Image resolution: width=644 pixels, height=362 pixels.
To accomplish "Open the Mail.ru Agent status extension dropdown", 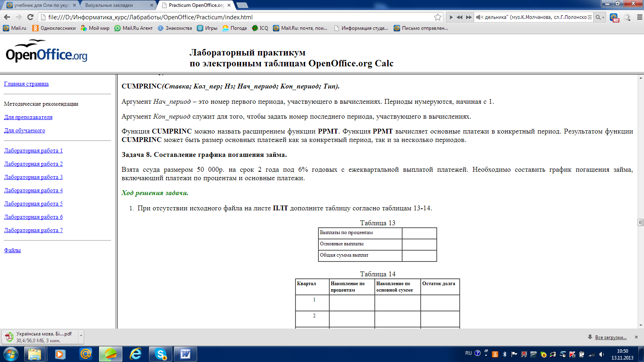I will tap(627, 17).
